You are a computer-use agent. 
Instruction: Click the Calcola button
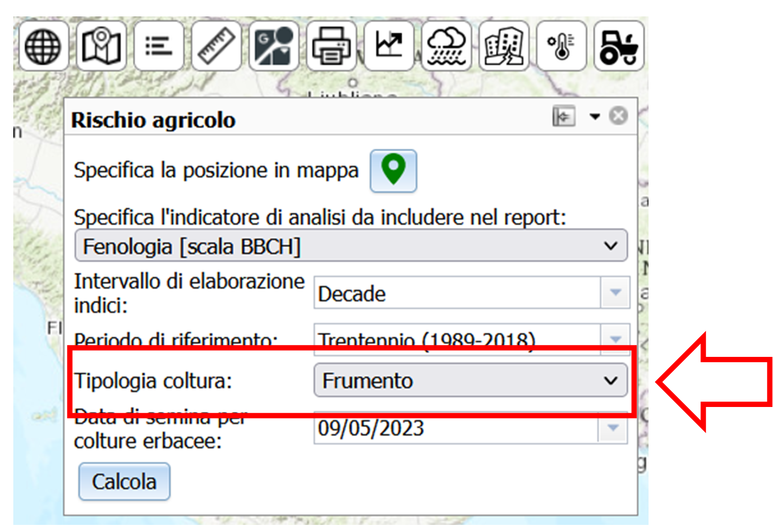point(124,481)
